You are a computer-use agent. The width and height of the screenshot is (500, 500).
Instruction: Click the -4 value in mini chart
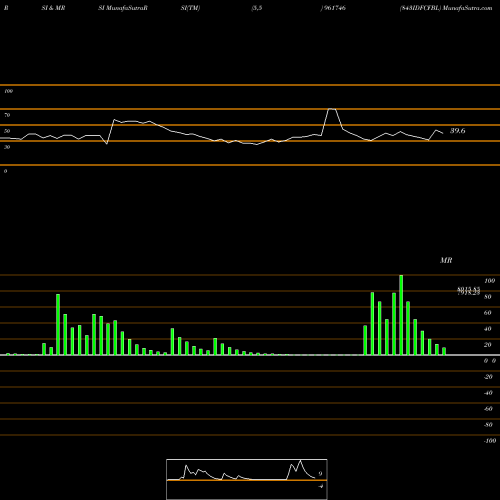click(x=321, y=486)
